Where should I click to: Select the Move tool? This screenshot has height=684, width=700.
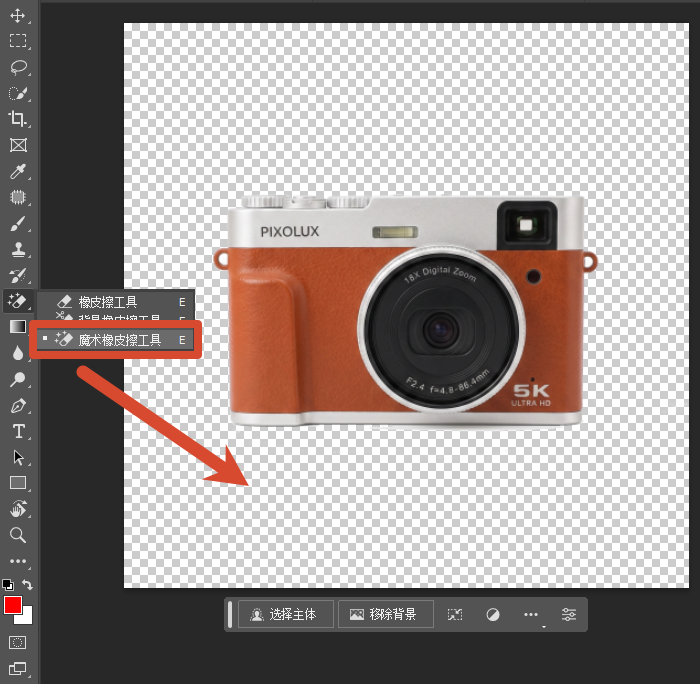click(17, 15)
